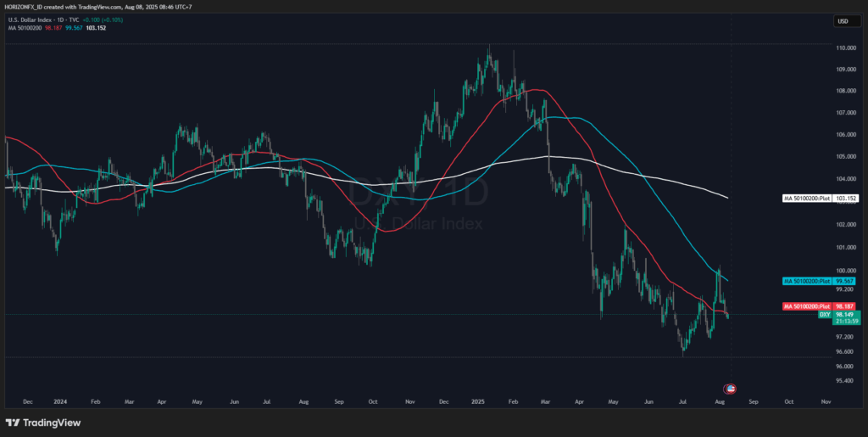Click the 2024 marker on time axis
868x437 pixels.
[x=61, y=400]
